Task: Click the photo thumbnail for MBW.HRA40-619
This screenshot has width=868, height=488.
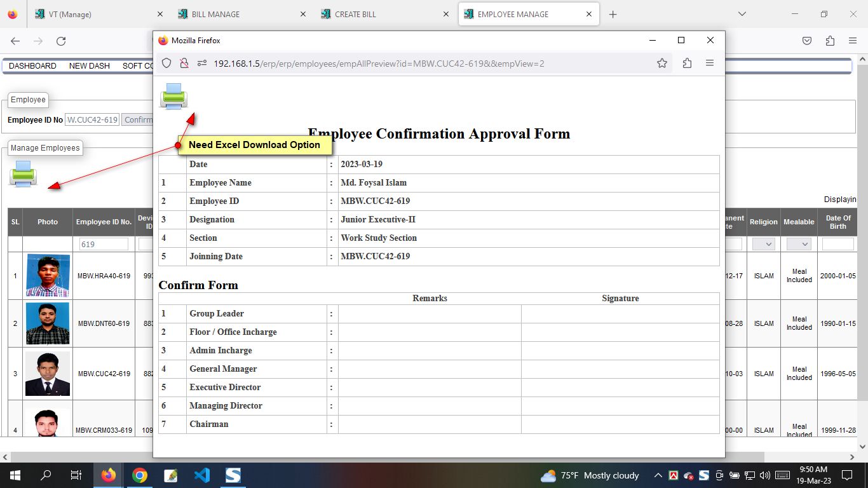Action: click(48, 276)
